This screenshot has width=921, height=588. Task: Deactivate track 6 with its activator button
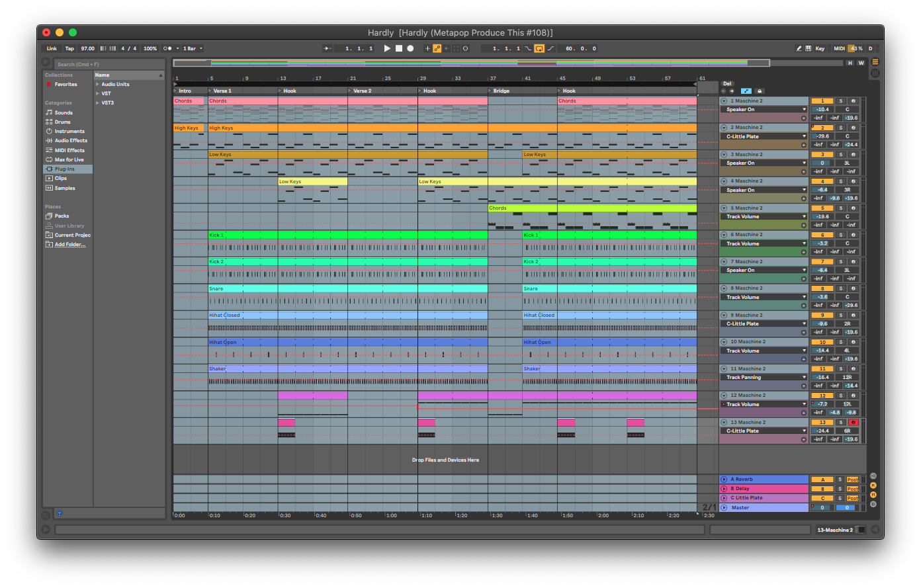pyautogui.click(x=822, y=235)
